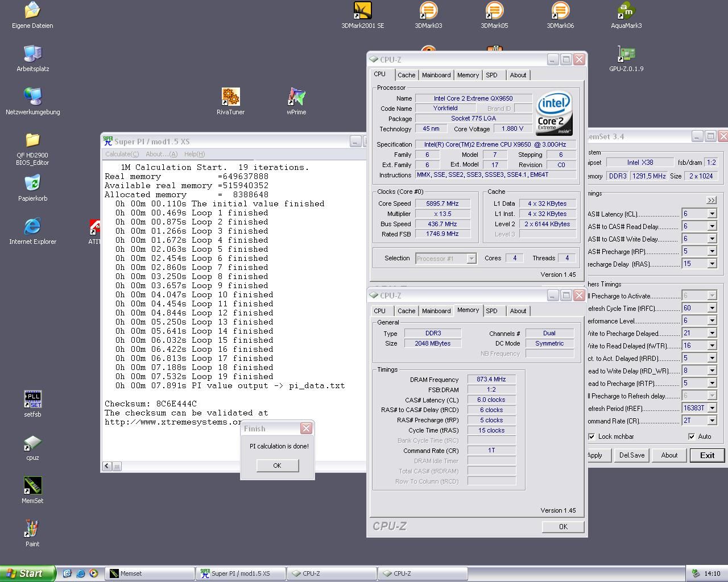Toggle the Auto checkbox in MemSet
Image resolution: width=728 pixels, height=582 pixels.
692,436
